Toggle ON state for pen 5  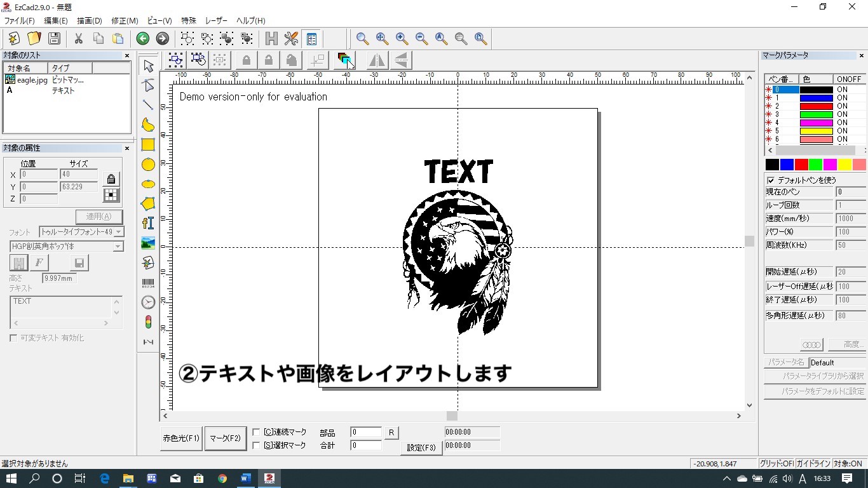point(842,131)
